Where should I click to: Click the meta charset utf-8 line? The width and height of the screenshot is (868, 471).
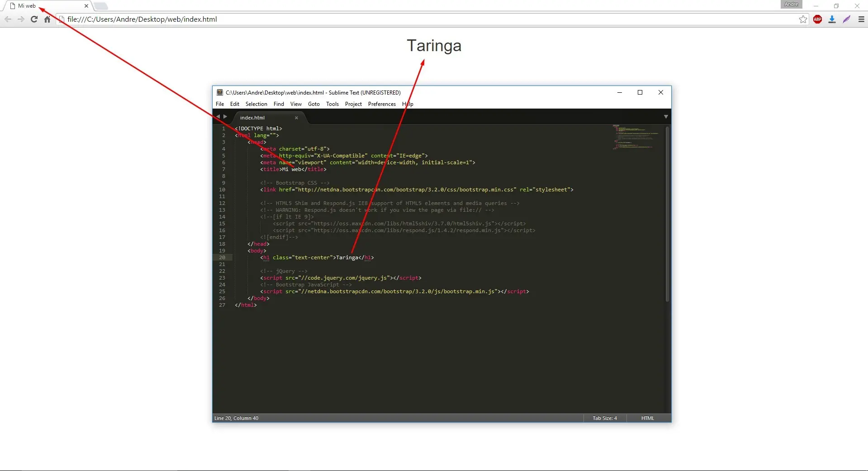(x=295, y=149)
